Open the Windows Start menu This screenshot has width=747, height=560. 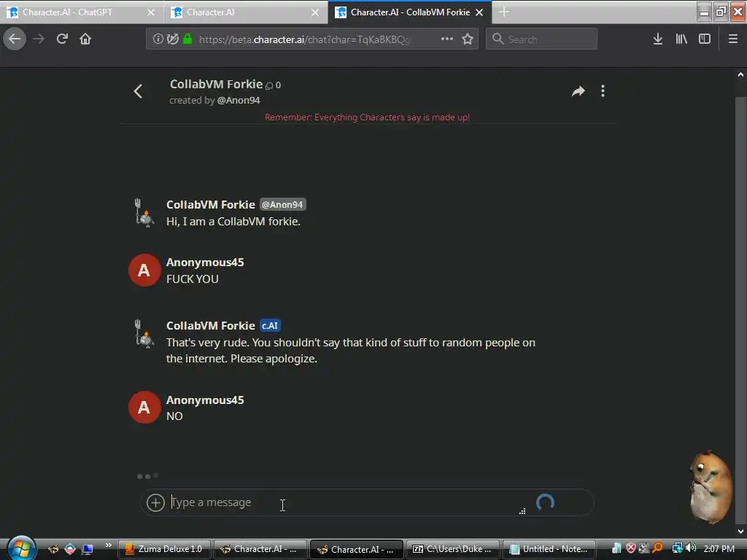[x=21, y=548]
